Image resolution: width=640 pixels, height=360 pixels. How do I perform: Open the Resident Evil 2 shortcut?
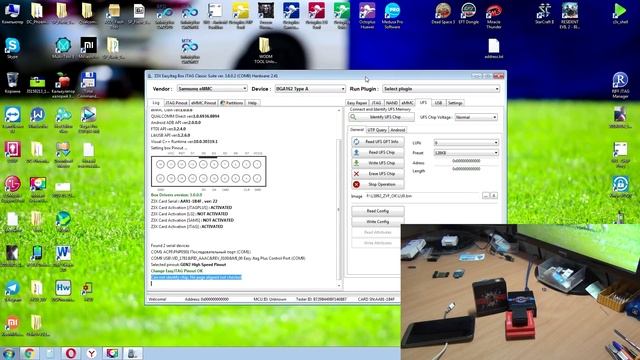(x=570, y=16)
